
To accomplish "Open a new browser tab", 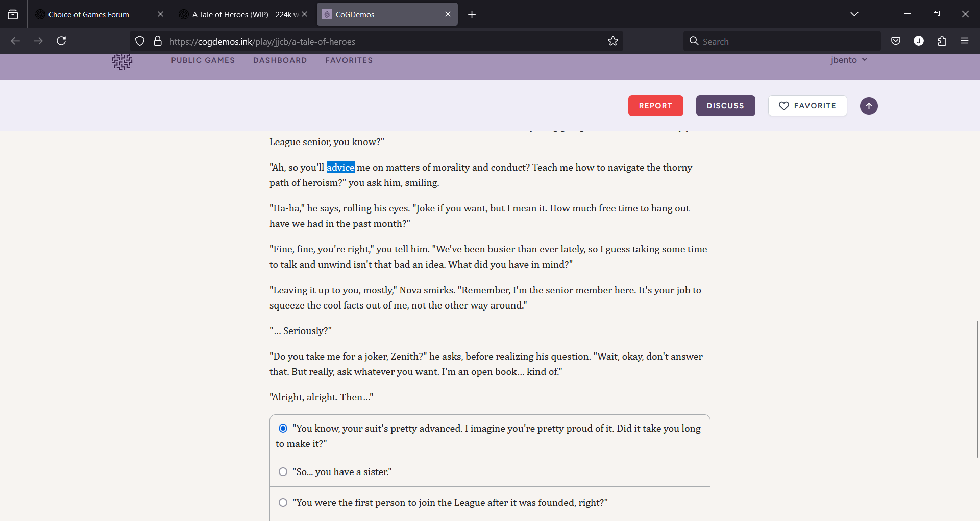I will tap(472, 15).
